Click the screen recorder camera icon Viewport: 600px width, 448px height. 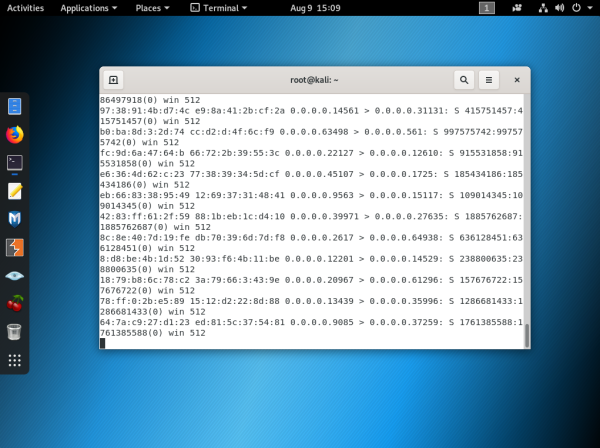click(x=517, y=8)
